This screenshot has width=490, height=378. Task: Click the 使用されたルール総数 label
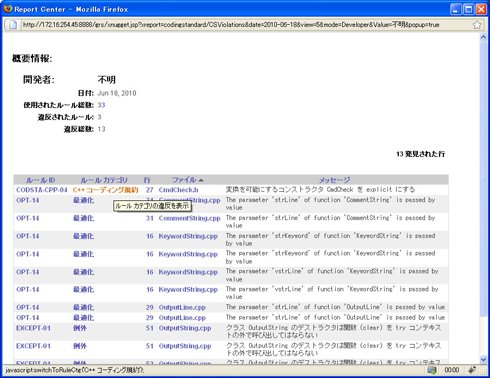pyautogui.click(x=58, y=105)
